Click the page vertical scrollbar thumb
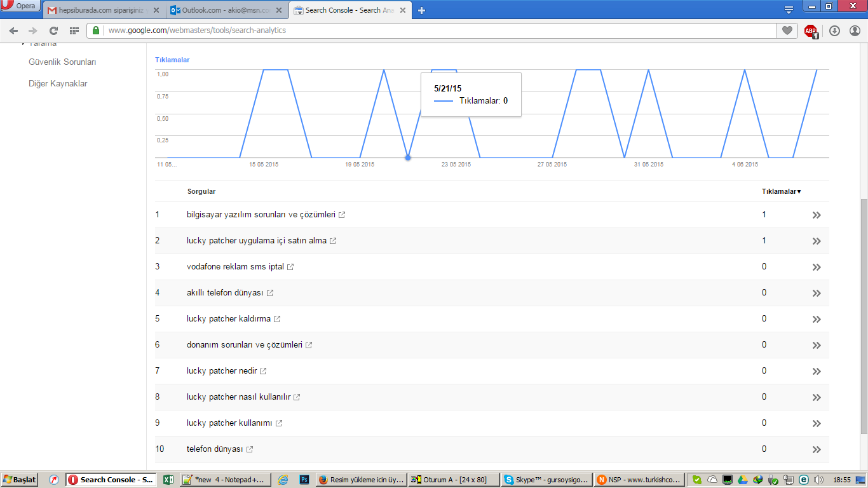 click(x=863, y=316)
